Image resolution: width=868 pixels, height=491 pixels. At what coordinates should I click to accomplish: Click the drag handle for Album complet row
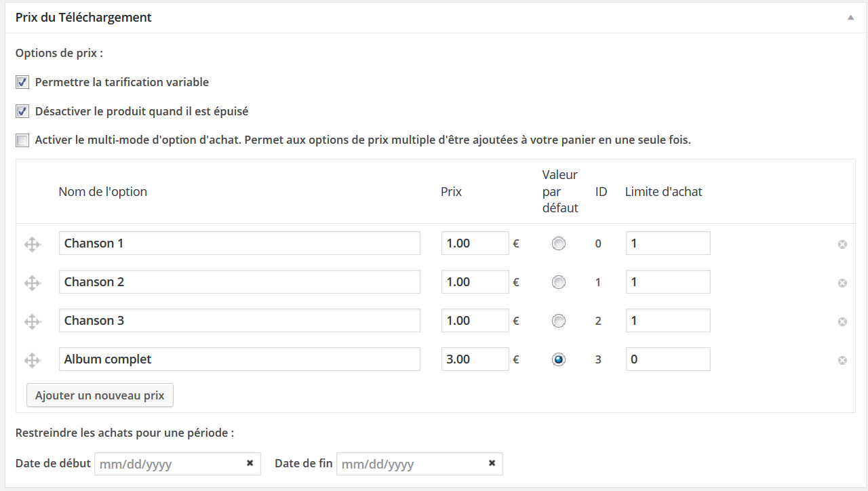coord(33,360)
